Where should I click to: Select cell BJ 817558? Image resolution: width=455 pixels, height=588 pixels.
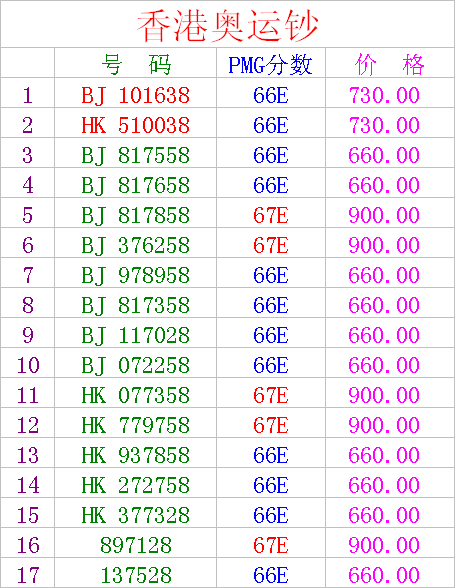pos(135,155)
